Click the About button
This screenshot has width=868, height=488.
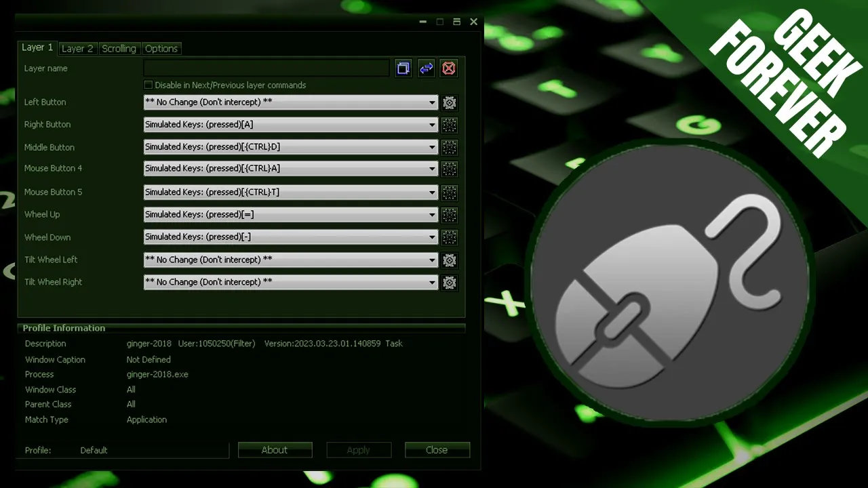point(275,450)
